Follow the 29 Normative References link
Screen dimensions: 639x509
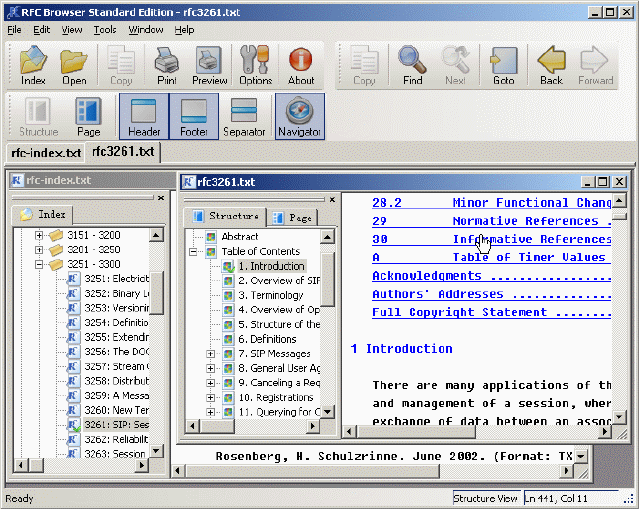pos(491,221)
